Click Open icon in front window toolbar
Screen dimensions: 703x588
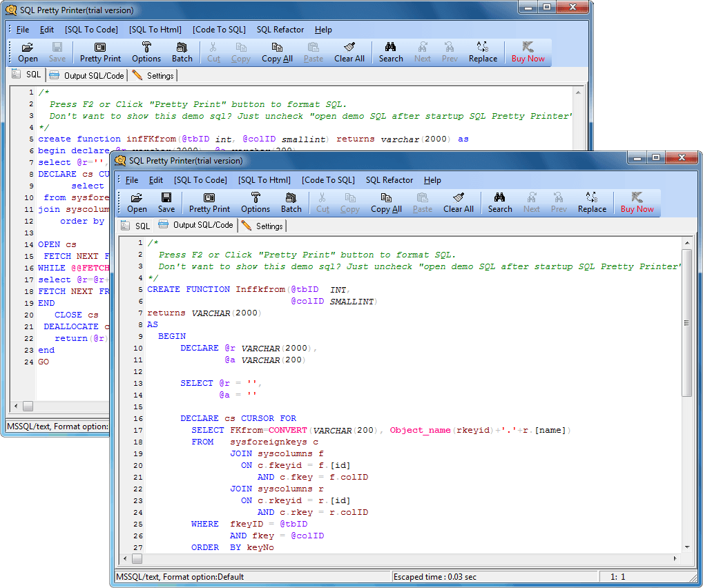(x=137, y=203)
